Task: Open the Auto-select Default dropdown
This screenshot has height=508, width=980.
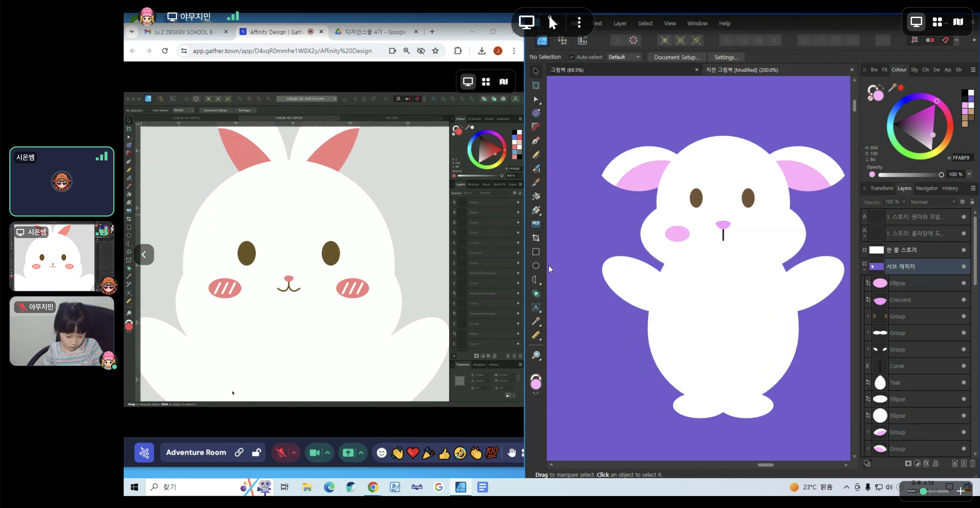Action: click(624, 57)
